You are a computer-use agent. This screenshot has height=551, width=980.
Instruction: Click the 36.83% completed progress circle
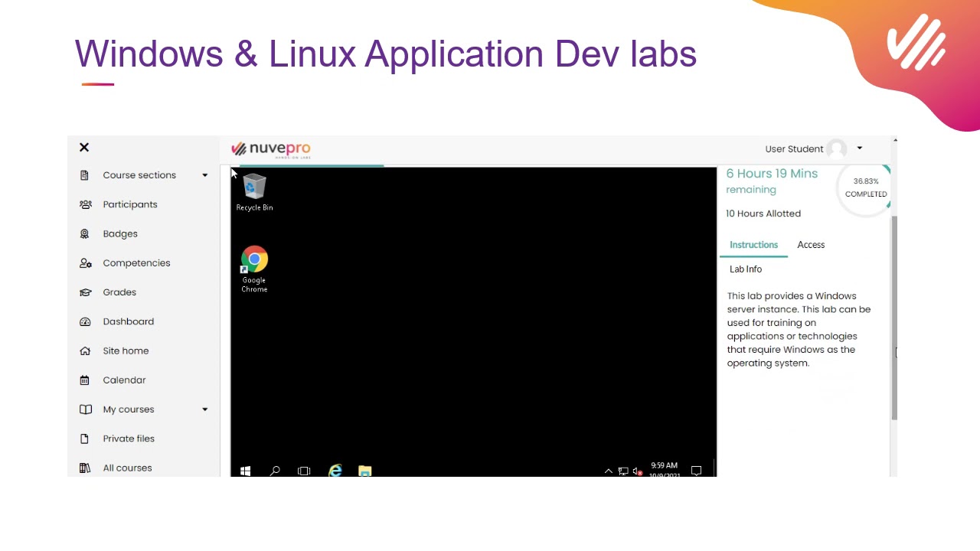pos(866,188)
